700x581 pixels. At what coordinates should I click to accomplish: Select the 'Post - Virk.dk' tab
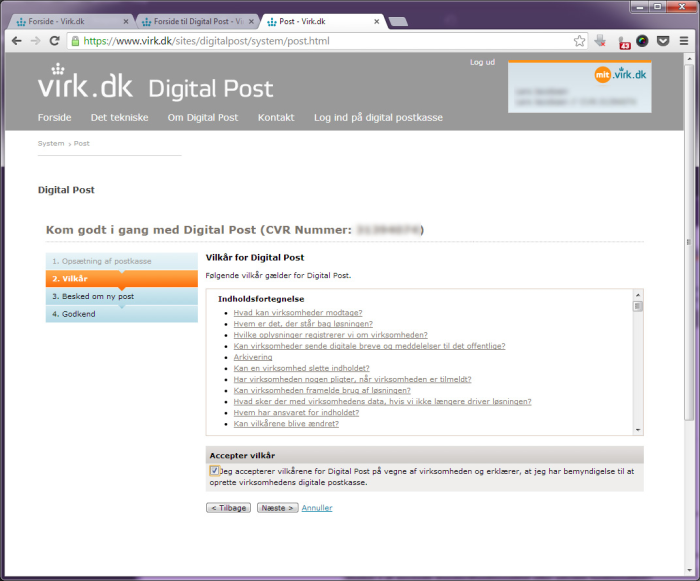(324, 21)
